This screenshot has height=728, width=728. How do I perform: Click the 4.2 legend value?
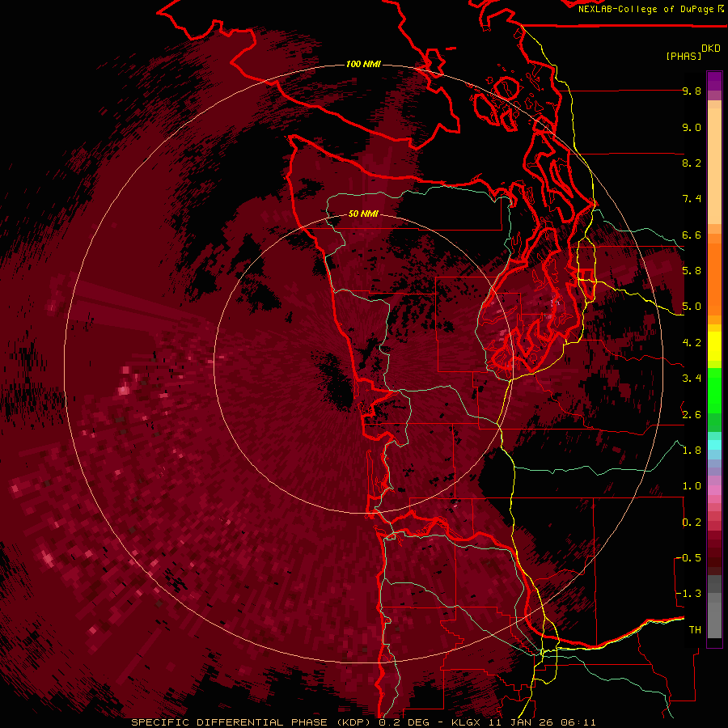[x=692, y=343]
